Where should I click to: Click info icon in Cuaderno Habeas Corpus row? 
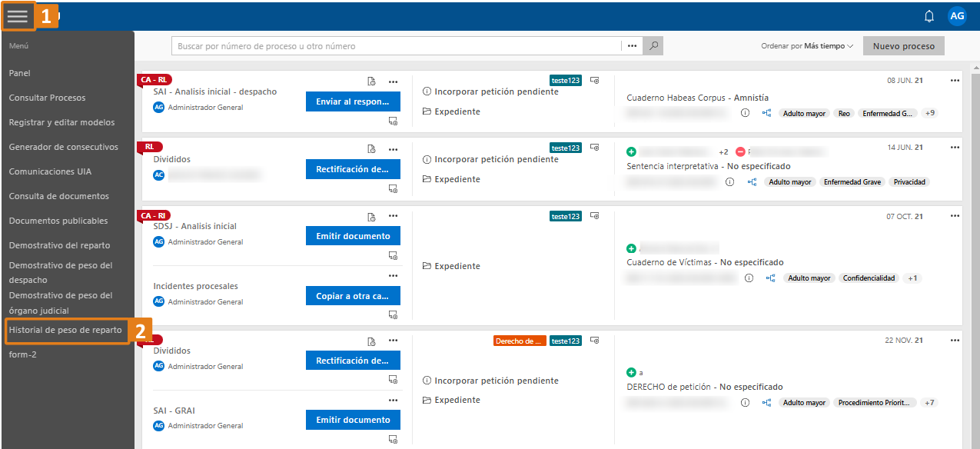point(745,113)
